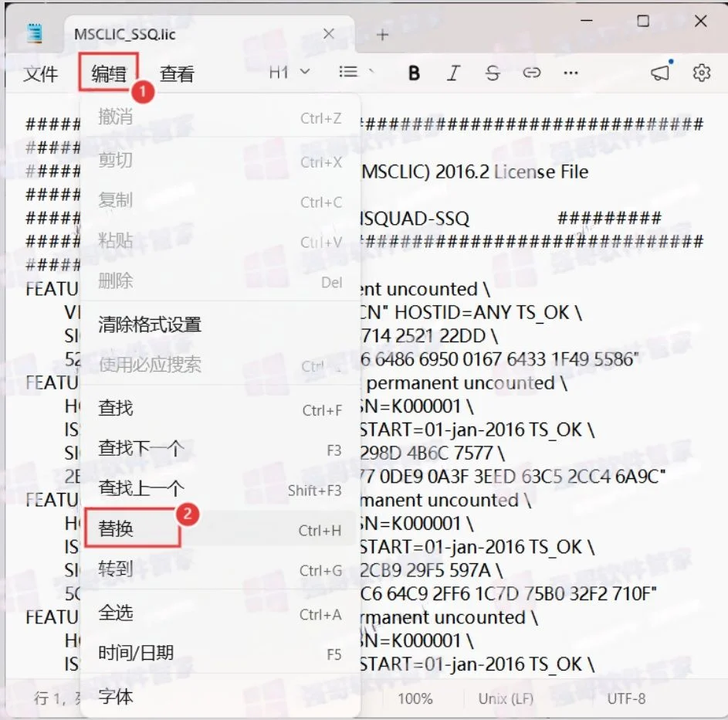Close the MSCLIC_SSQ.lic tab
The width and height of the screenshot is (728, 720).
tap(329, 33)
